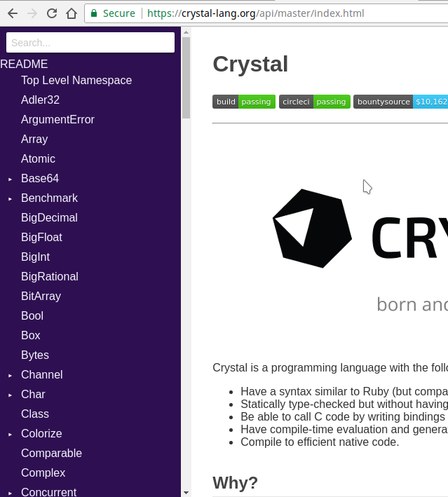The image size is (448, 497).
Task: Click the 'Have a syntax similar to Ruby' bullet
Action: tap(344, 392)
